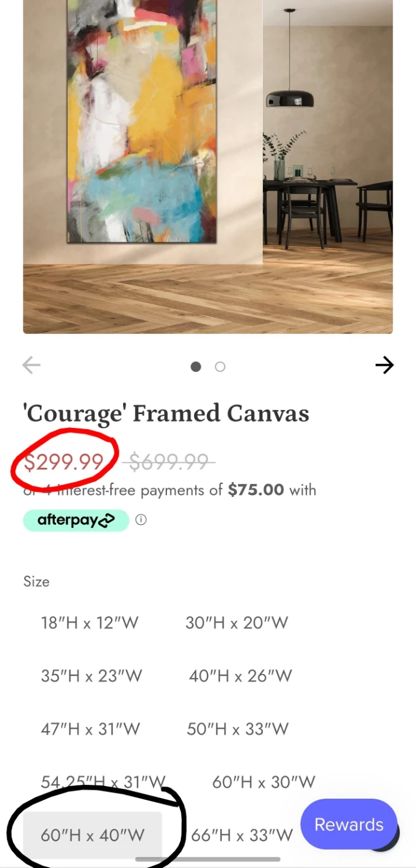This screenshot has width=416, height=868.
Task: Select the highlighted 60"H x 40"W size
Action: click(93, 835)
